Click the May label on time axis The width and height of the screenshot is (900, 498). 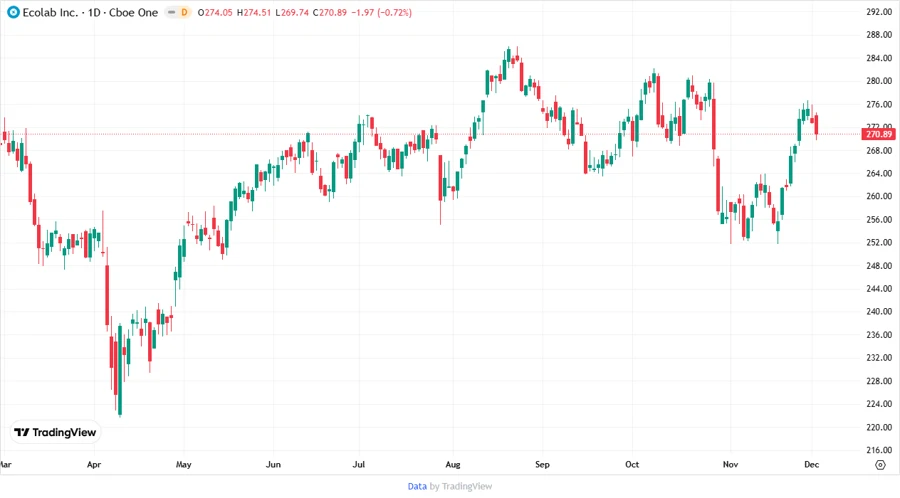(x=184, y=464)
